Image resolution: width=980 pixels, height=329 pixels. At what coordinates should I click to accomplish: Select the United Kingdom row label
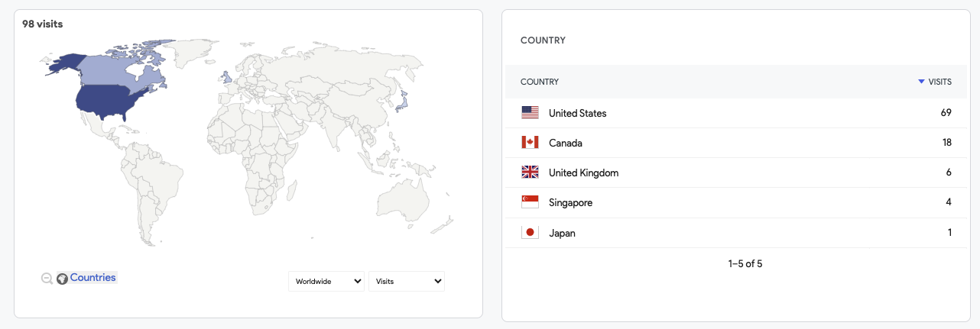(583, 173)
